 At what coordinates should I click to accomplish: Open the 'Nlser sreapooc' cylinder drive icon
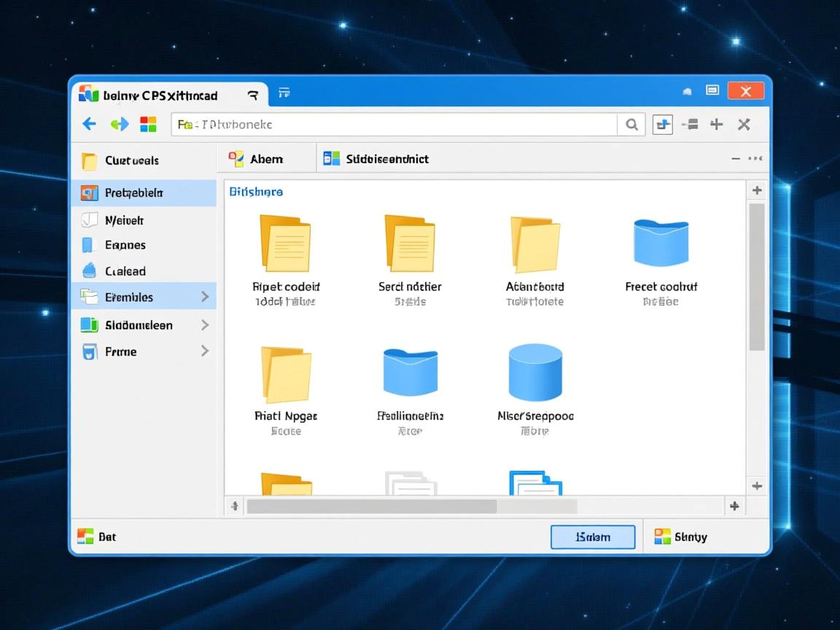click(x=535, y=373)
